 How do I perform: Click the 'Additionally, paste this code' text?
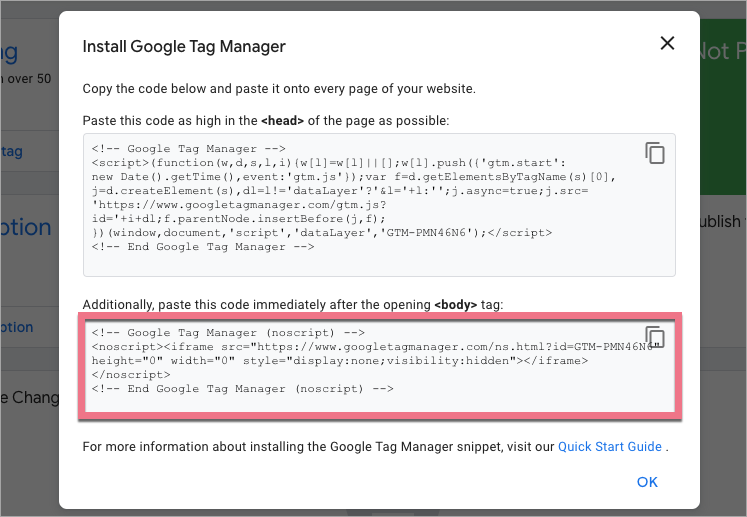click(293, 304)
